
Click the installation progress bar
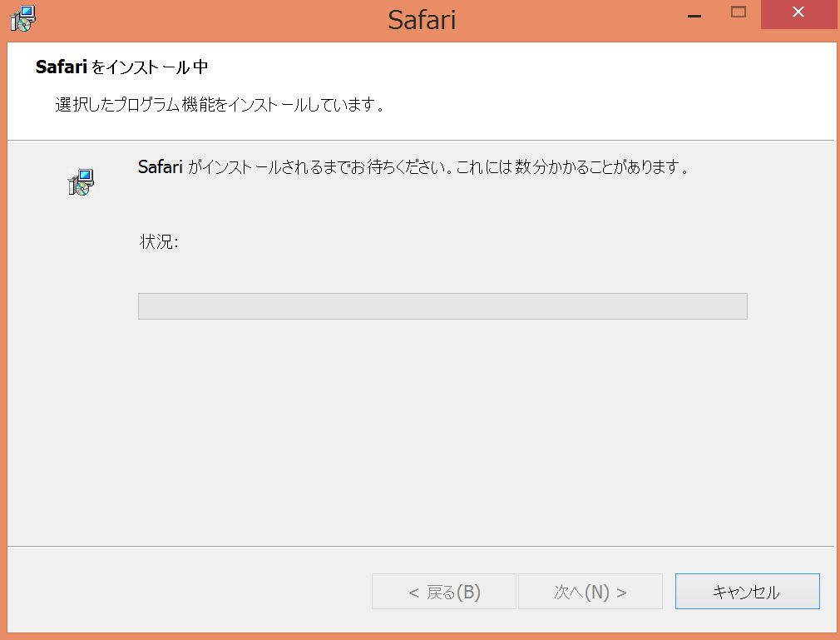pos(442,306)
